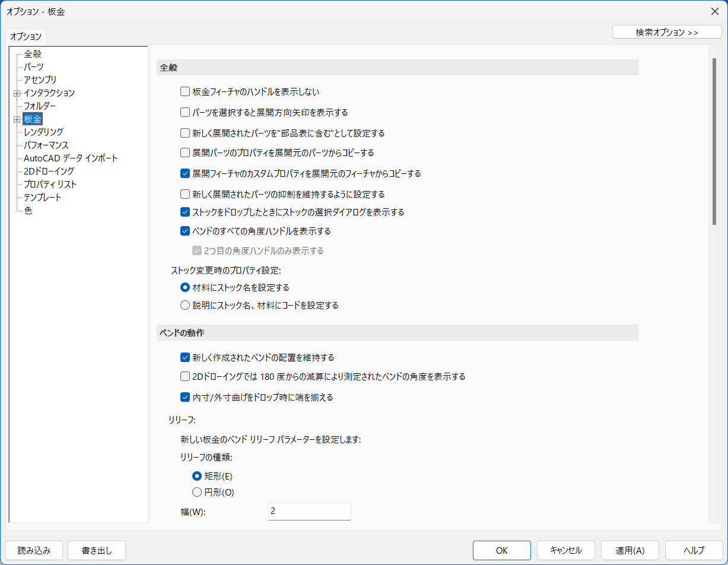Check パーツを選択すると展開方向矢印を表示する
This screenshot has width=728, height=565.
pos(185,112)
